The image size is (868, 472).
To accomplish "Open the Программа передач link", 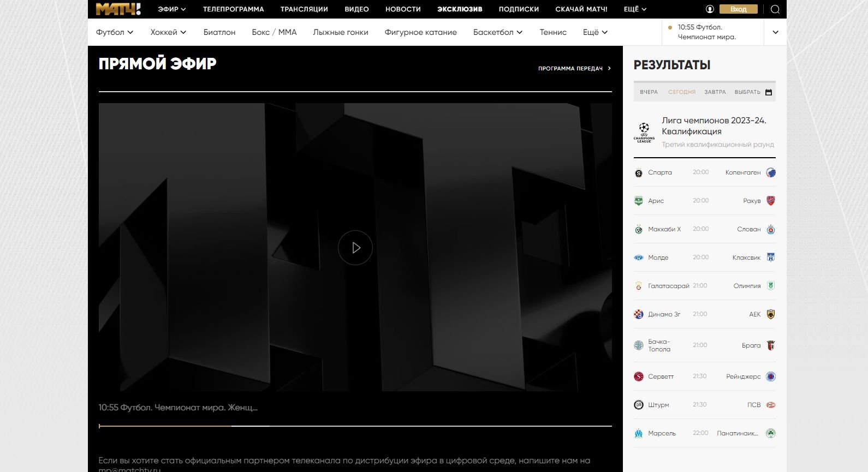I will [574, 69].
